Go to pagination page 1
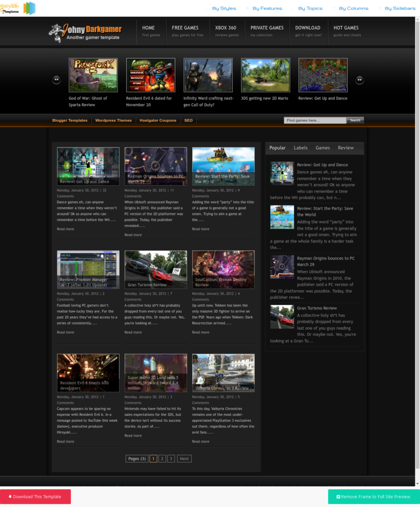Screen dimensions: 420x507 [154, 458]
